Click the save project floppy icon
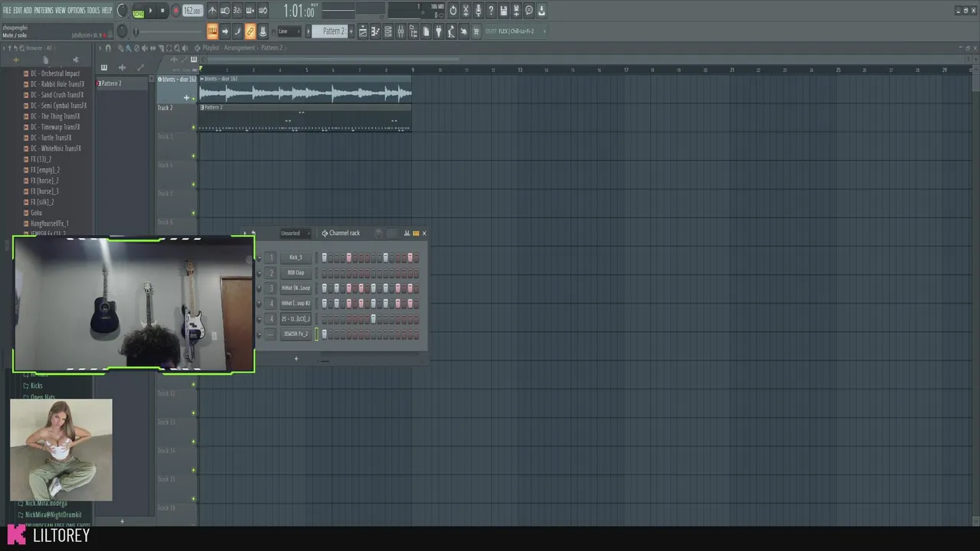Image resolution: width=980 pixels, height=551 pixels. pos(504,11)
